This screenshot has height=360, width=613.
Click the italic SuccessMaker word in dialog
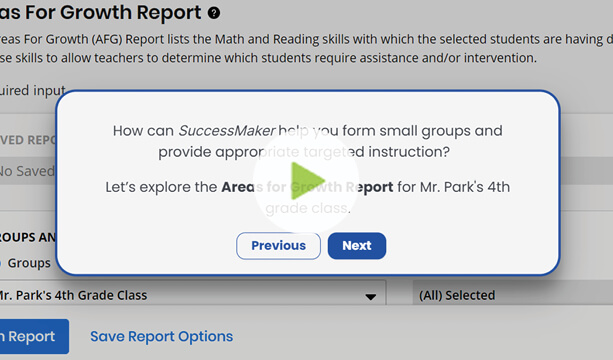[227, 131]
